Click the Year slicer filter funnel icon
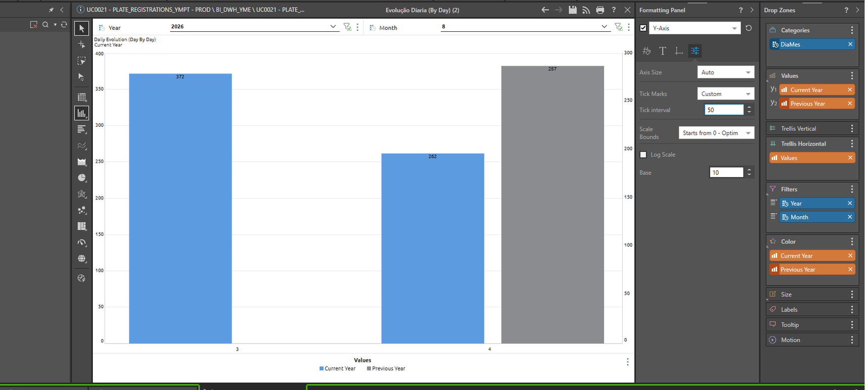 (347, 27)
